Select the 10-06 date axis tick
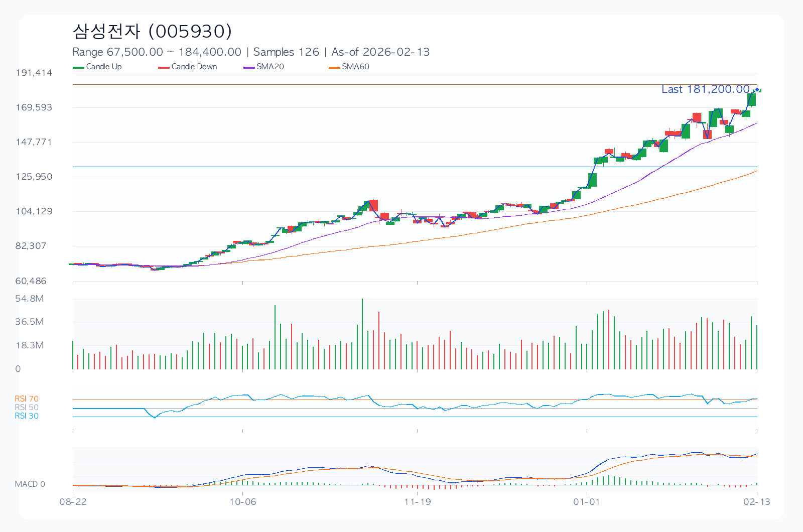The width and height of the screenshot is (803, 532). (x=242, y=502)
